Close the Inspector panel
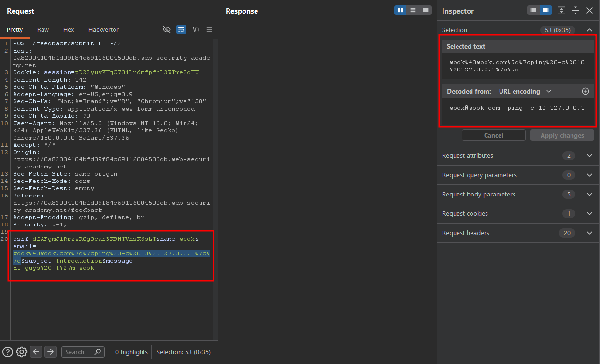 click(x=589, y=10)
